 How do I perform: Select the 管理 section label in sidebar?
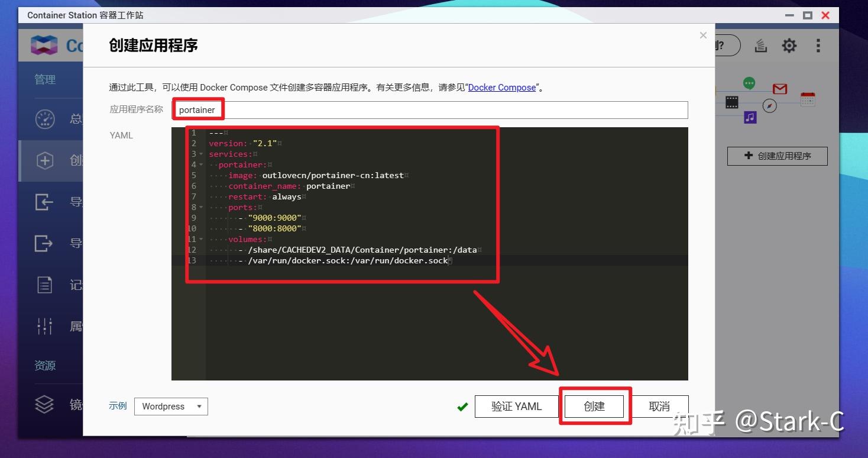pyautogui.click(x=44, y=79)
